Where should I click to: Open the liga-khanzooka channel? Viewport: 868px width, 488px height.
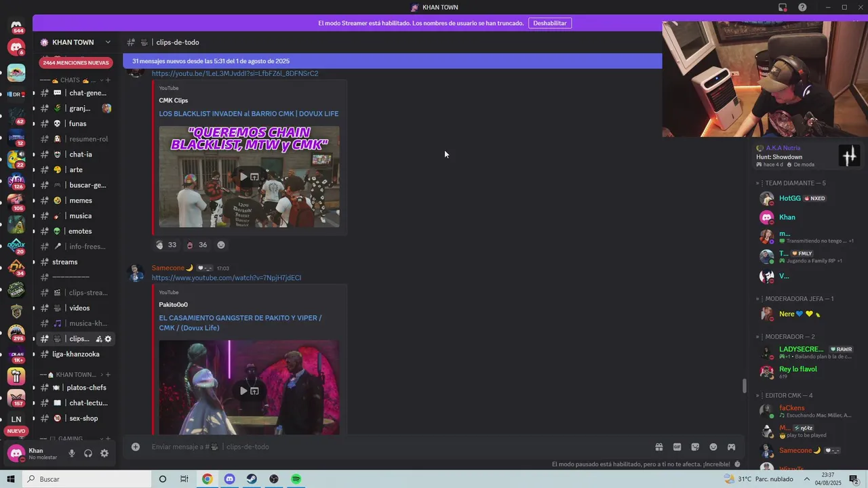[76, 354]
